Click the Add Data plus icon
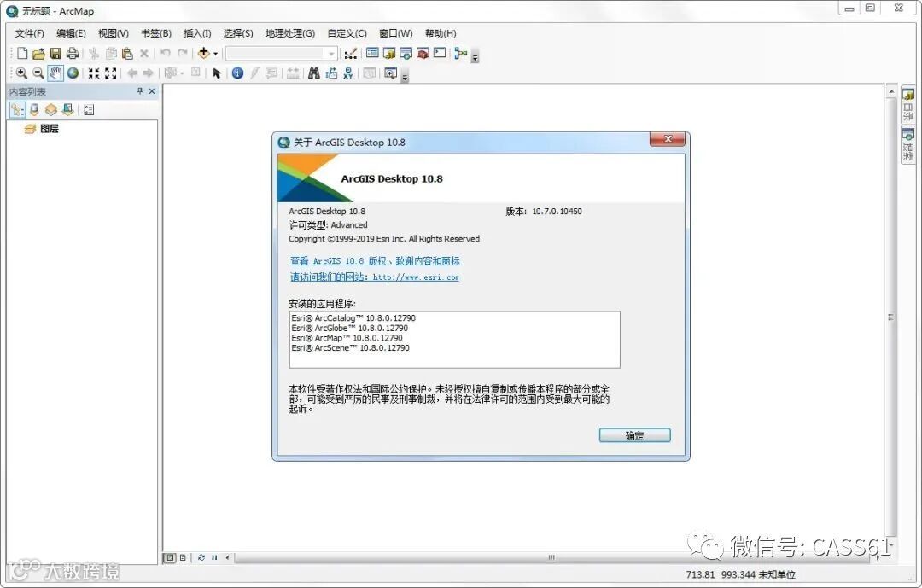Viewport: 922px width, 588px height. (x=203, y=54)
